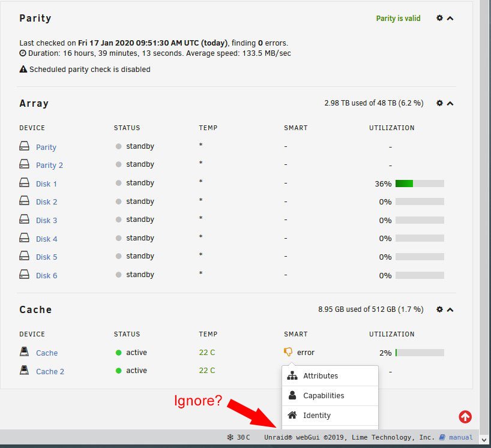Viewport: 491px width, 448px height.
Task: Click the clock icon beside Duration
Action: [x=23, y=53]
